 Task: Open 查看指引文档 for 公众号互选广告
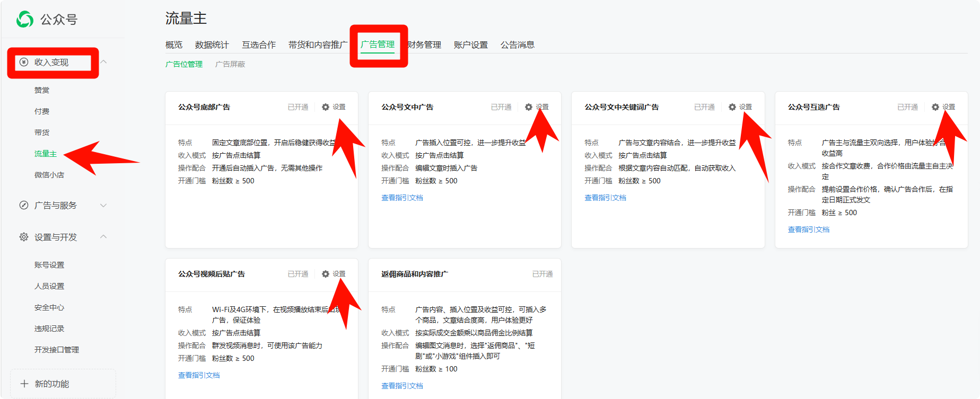(x=809, y=229)
